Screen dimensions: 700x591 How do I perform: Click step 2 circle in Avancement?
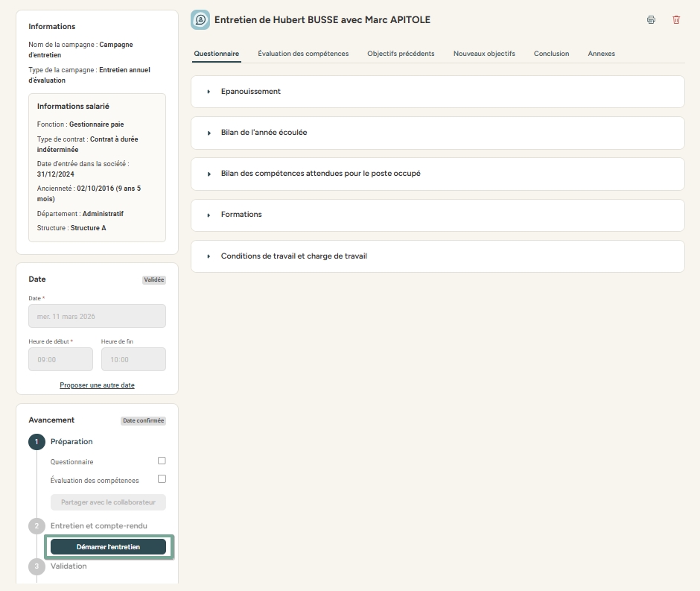[36, 526]
